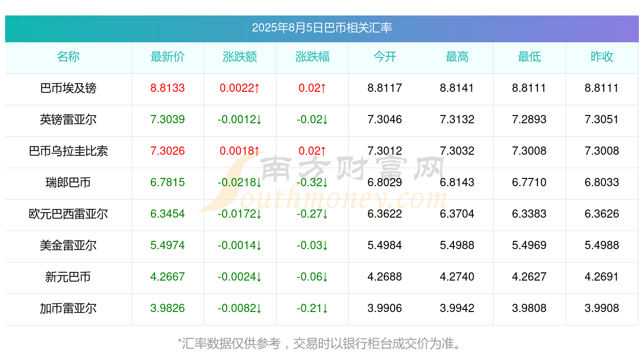The image size is (644, 360).
Task: Click change percent -0.21↓
Action: pos(312,308)
